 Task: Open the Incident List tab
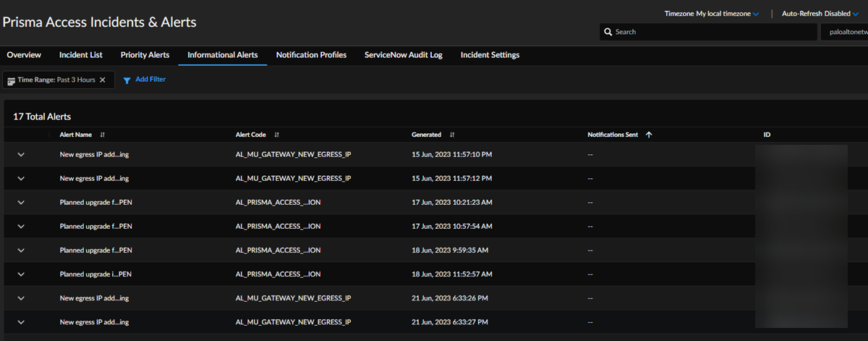click(80, 55)
